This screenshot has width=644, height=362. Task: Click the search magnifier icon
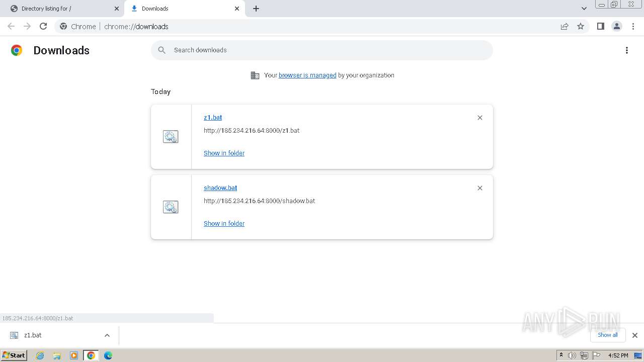point(162,50)
